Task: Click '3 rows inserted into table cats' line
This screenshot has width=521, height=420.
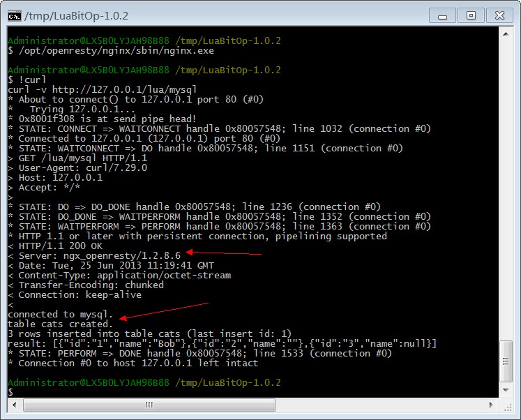Action: coord(149,334)
